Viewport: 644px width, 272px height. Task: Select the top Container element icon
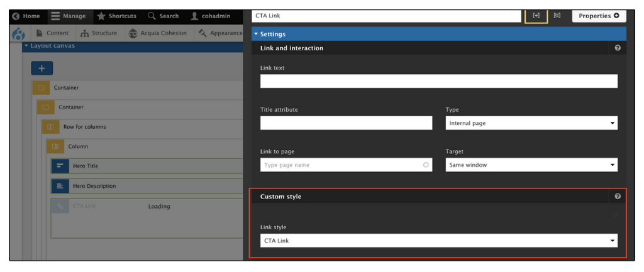pyautogui.click(x=41, y=87)
